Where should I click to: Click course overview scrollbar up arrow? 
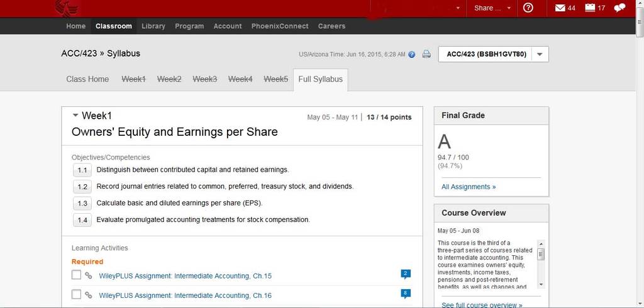point(541,243)
